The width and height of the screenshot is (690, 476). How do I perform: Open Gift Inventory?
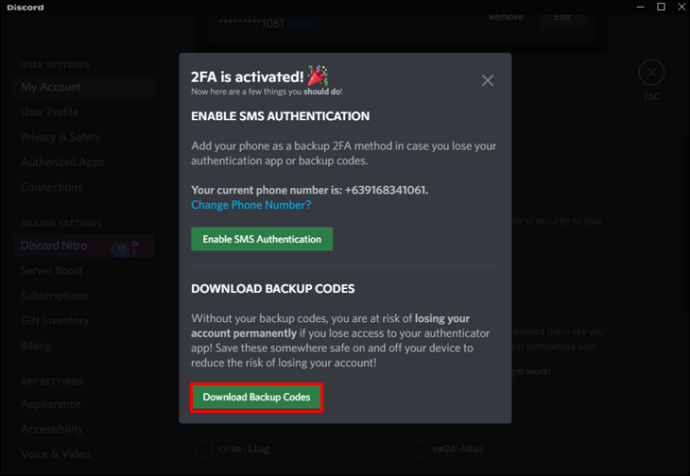pyautogui.click(x=56, y=320)
